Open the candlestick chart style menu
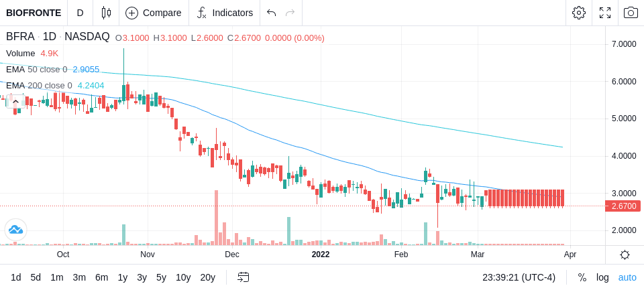Screen dimensions: 644x290 point(106,13)
